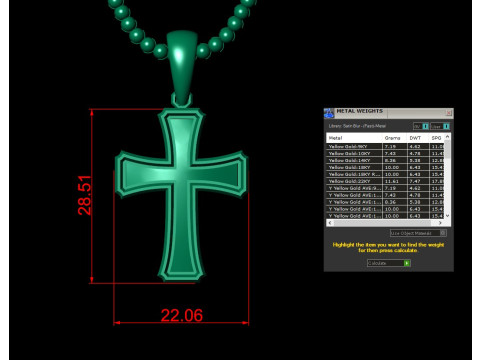Click the Metal Weights panel logo icon
This screenshot has height=360, width=480.
[x=329, y=113]
